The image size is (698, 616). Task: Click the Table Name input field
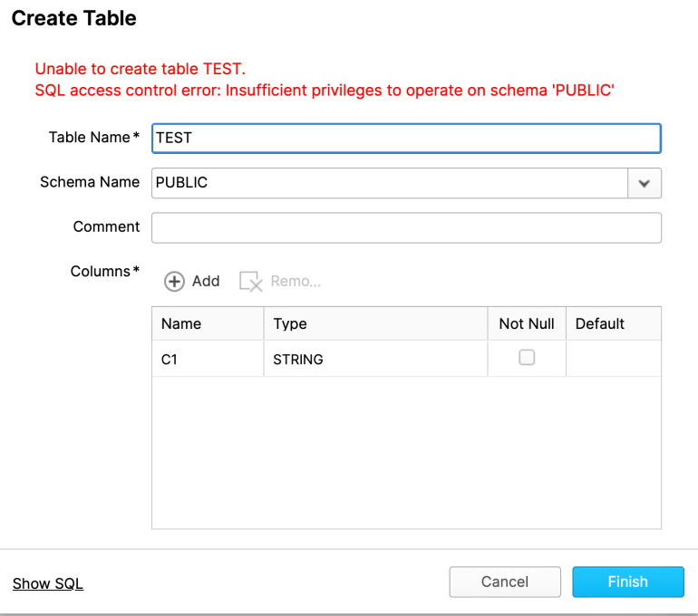point(406,139)
